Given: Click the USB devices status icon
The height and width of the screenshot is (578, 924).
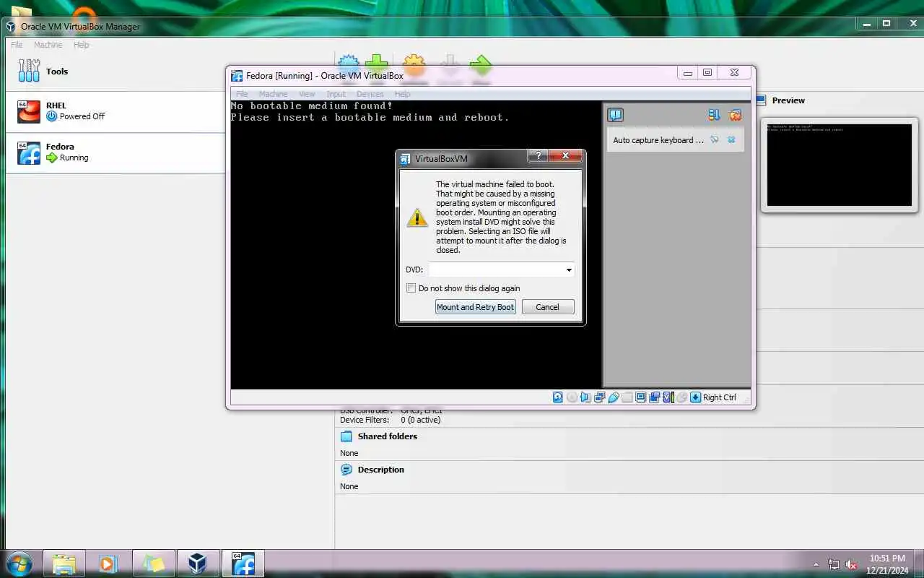Looking at the screenshot, I should tap(613, 397).
